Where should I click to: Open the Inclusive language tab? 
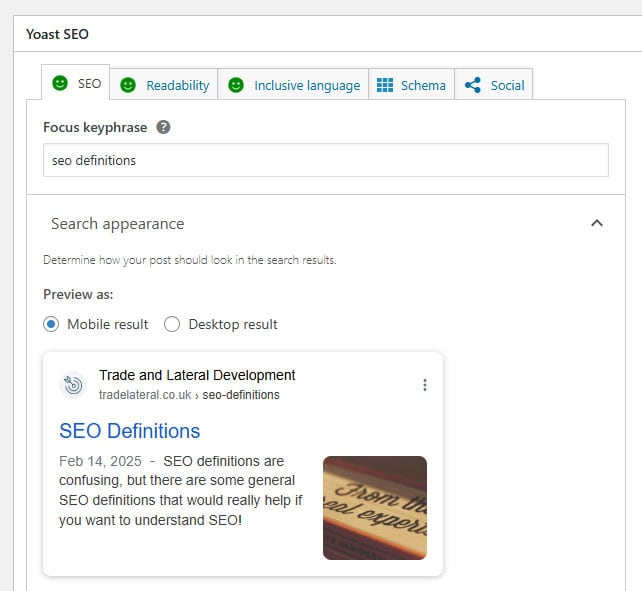pos(293,85)
